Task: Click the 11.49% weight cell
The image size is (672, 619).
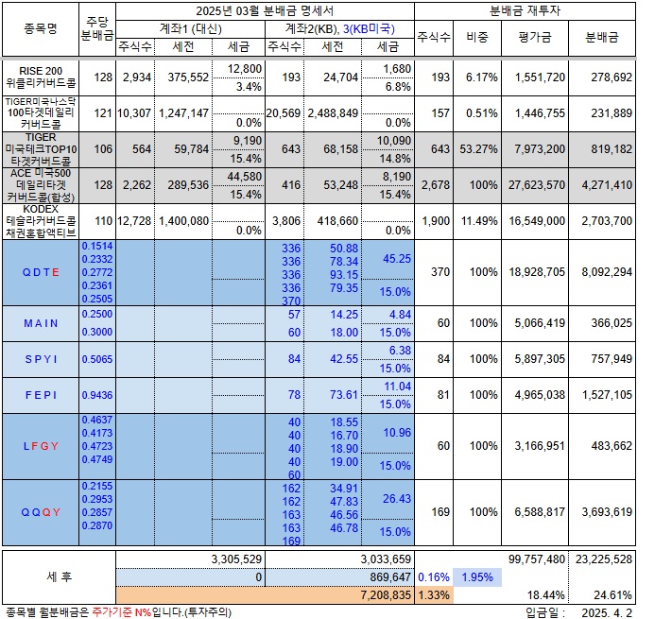Action: click(x=479, y=221)
